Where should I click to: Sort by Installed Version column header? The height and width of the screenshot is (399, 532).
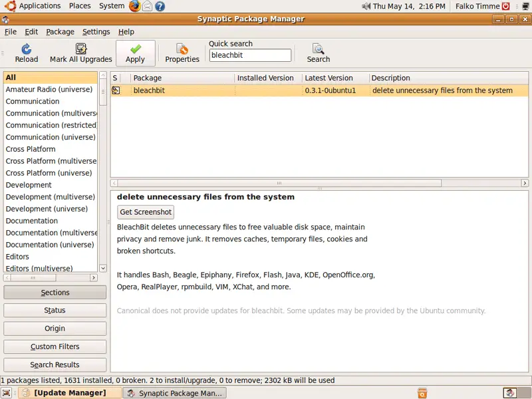pos(269,78)
